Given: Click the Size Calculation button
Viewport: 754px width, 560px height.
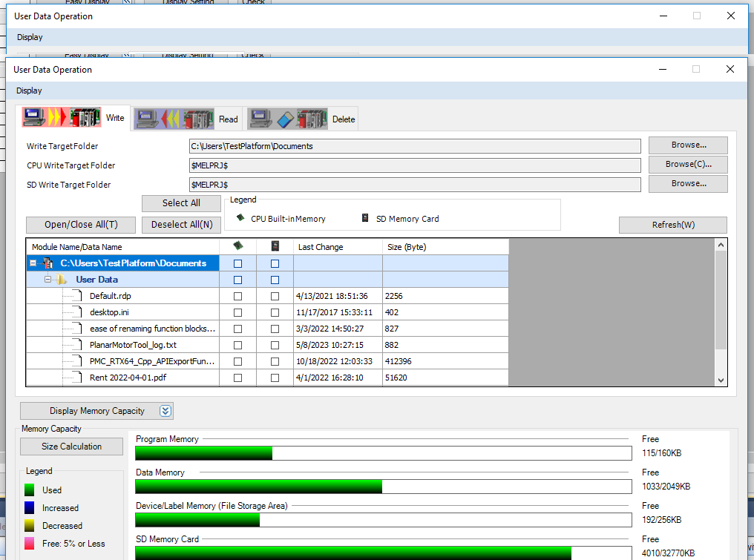Looking at the screenshot, I should [x=71, y=447].
